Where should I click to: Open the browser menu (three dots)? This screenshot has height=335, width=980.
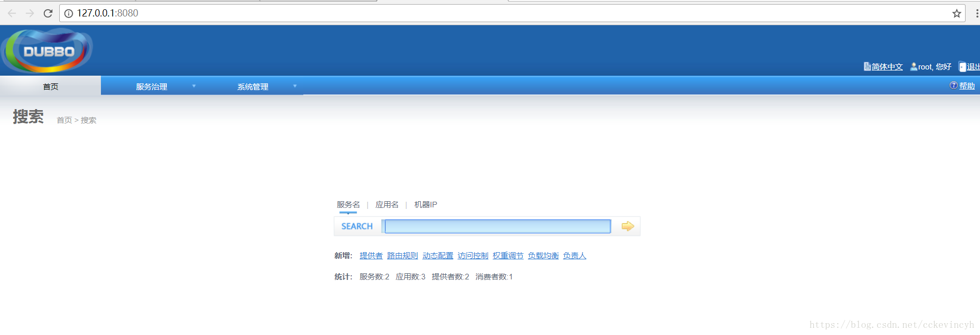point(977,13)
